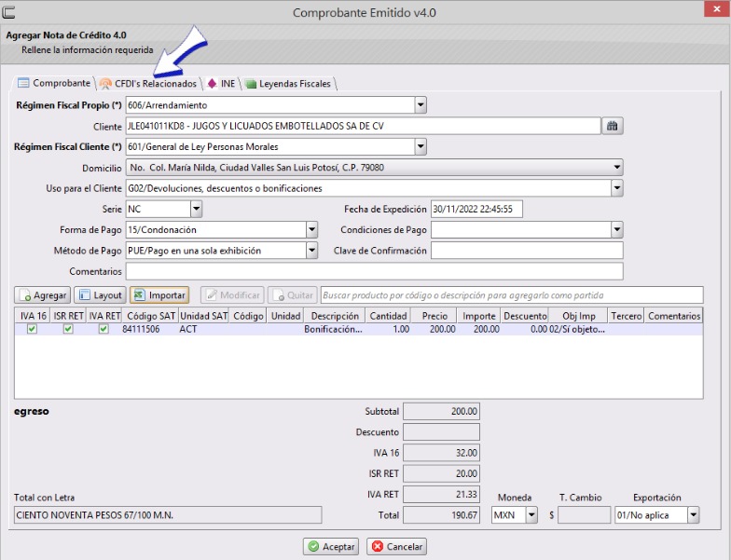This screenshot has height=560, width=731.
Task: Expand the Uso para el Cliente dropdown
Action: [617, 188]
